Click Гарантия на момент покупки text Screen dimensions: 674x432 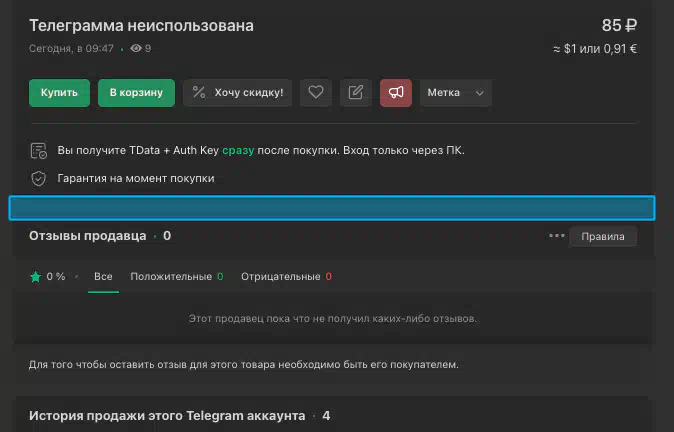pos(136,178)
